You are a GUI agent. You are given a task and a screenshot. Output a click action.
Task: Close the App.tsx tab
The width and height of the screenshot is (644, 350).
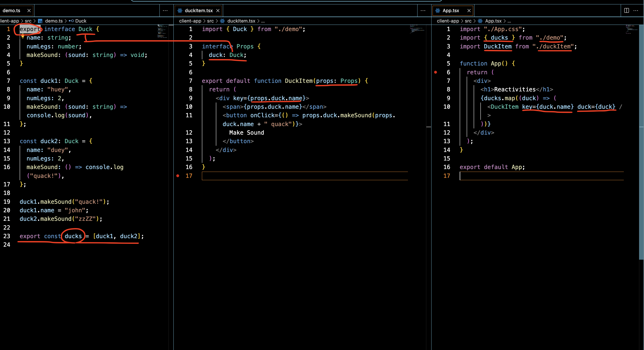(469, 11)
